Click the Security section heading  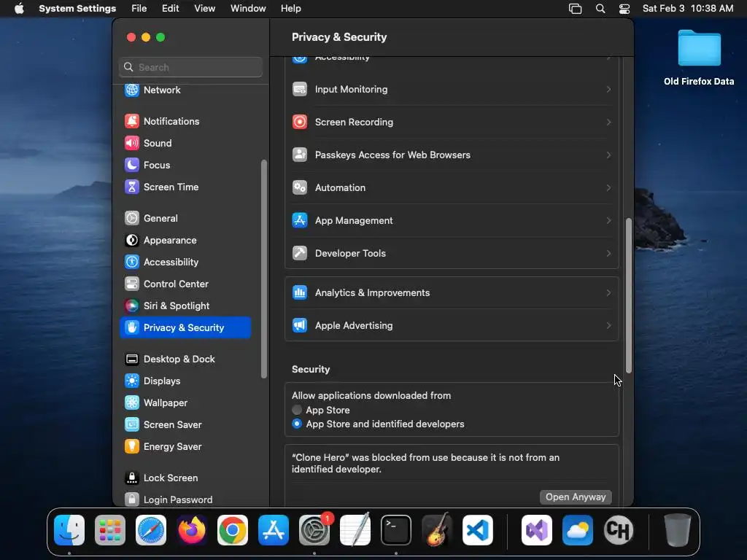311,369
